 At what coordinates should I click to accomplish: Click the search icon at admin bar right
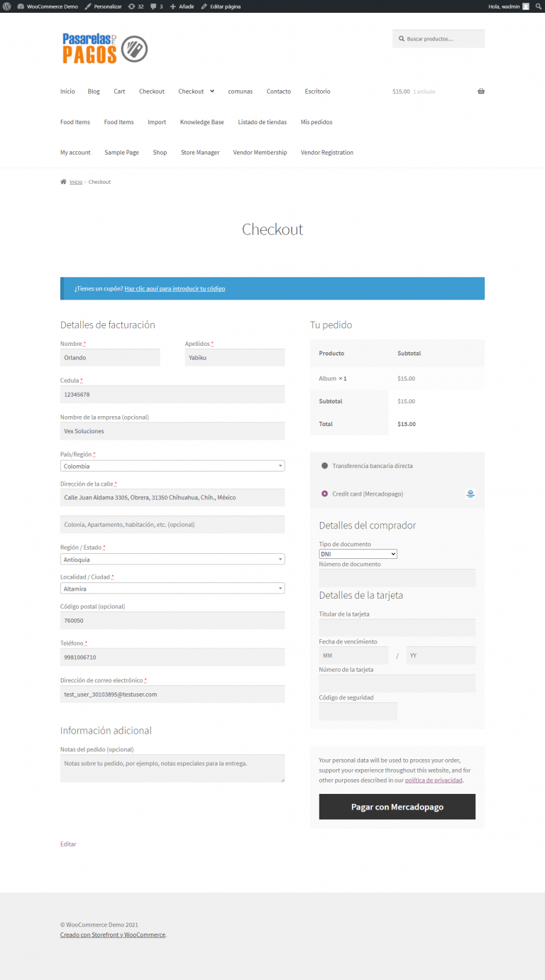(539, 6)
